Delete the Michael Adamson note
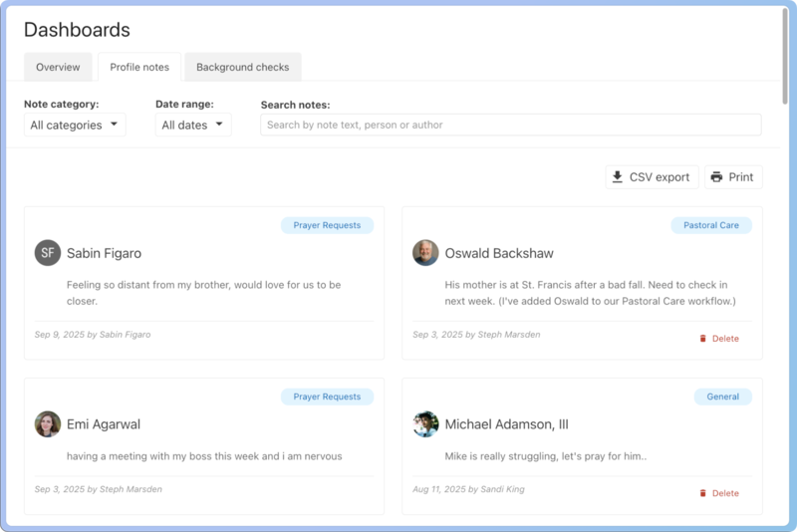This screenshot has height=532, width=797. 719,493
